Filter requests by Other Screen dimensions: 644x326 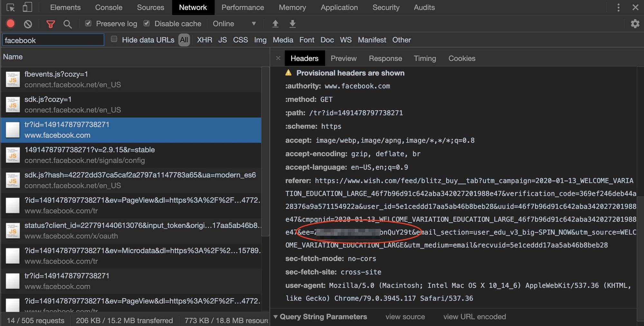coord(402,40)
